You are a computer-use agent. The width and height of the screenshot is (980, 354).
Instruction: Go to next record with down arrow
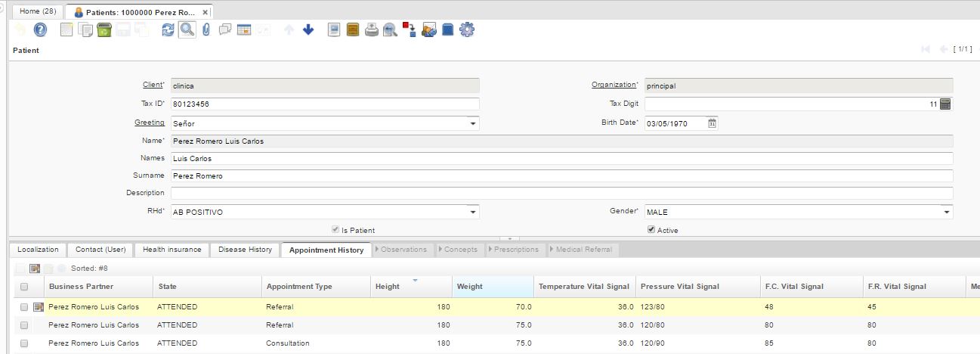[x=308, y=30]
